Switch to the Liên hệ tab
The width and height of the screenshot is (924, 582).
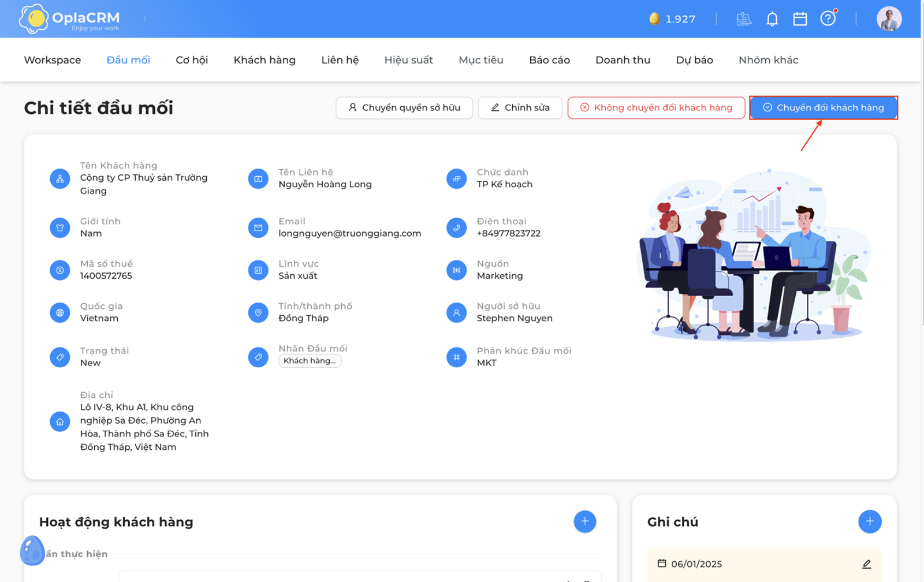(340, 60)
